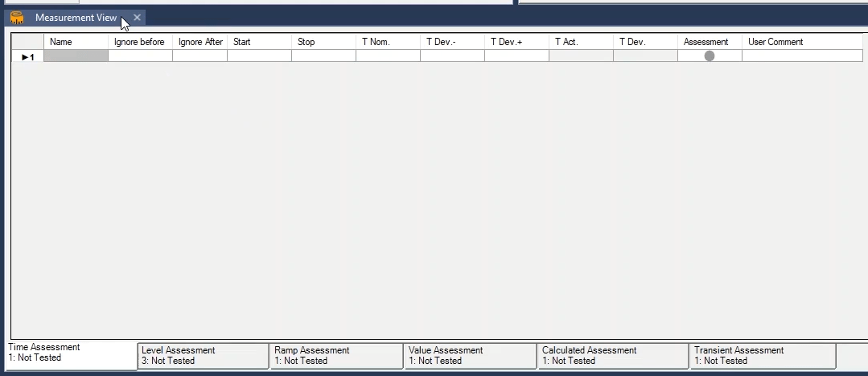Click the Name column header
This screenshot has width=868, height=376.
(x=76, y=42)
